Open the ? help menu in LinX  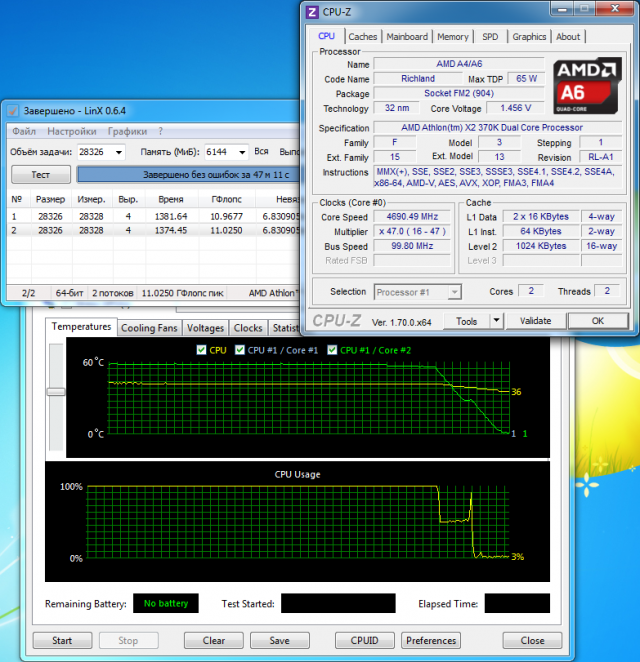(160, 131)
